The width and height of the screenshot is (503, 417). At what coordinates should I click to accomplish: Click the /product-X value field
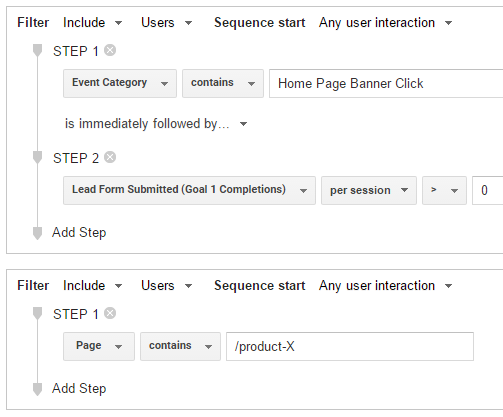pos(350,346)
